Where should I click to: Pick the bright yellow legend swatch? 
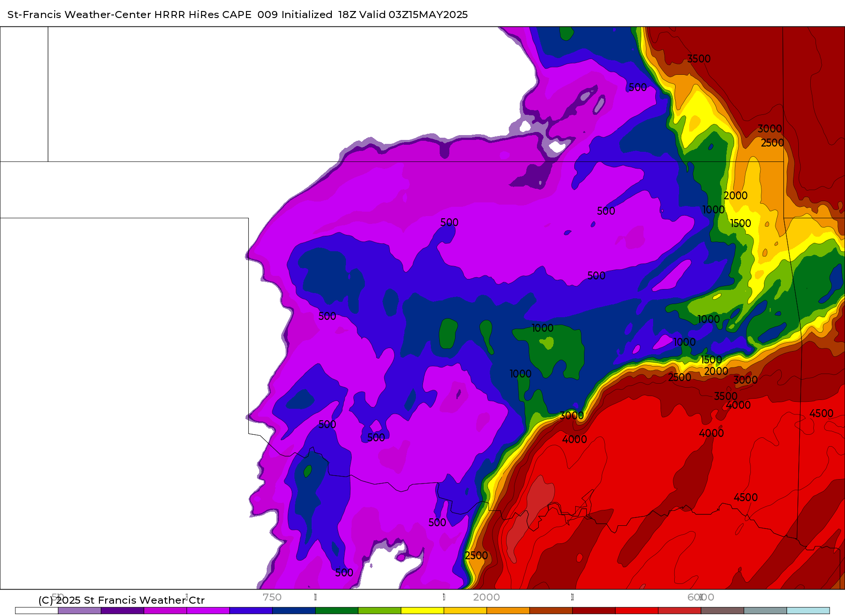422,610
